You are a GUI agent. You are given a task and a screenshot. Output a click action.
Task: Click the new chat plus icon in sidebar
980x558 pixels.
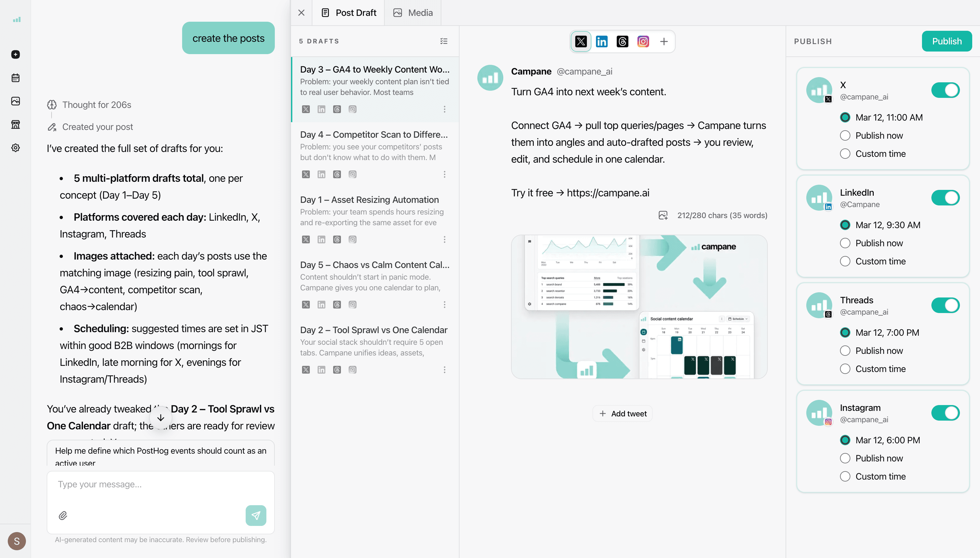tap(15, 54)
